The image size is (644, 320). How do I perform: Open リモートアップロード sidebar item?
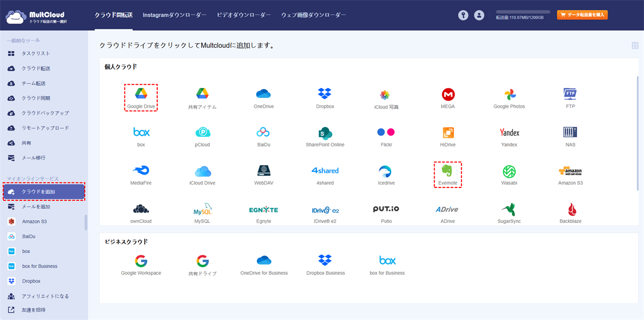tap(44, 128)
